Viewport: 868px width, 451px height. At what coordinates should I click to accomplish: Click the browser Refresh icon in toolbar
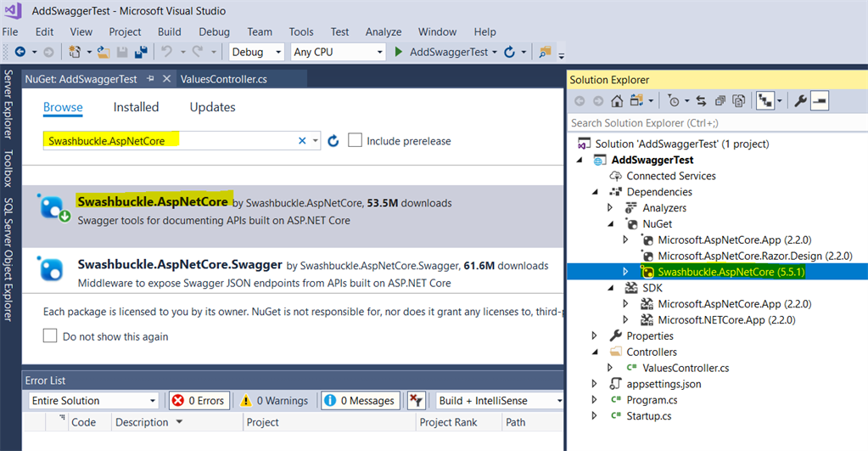(x=509, y=52)
